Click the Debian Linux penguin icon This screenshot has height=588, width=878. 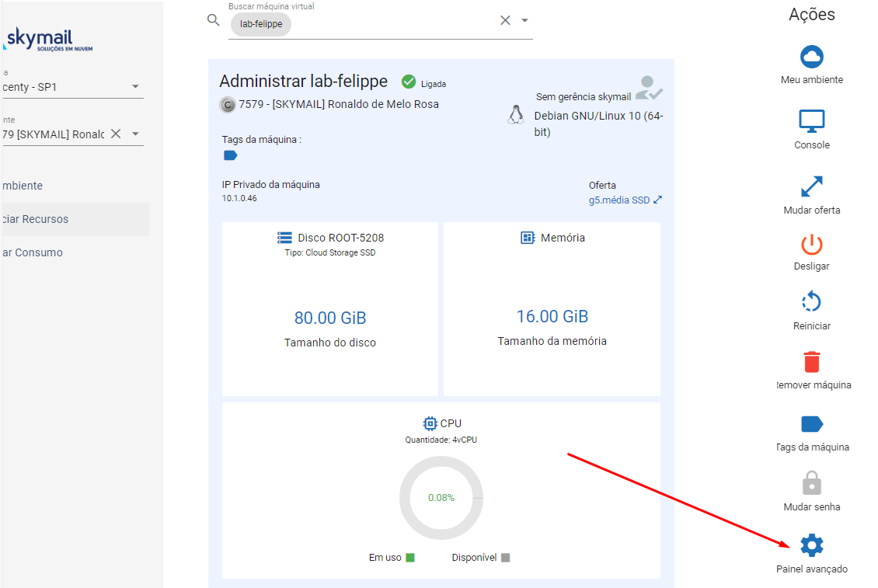[x=516, y=115]
